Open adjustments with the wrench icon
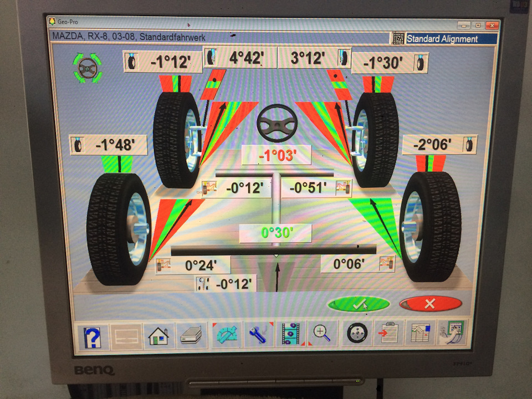Image resolution: width=532 pixels, height=399 pixels. pos(259,334)
